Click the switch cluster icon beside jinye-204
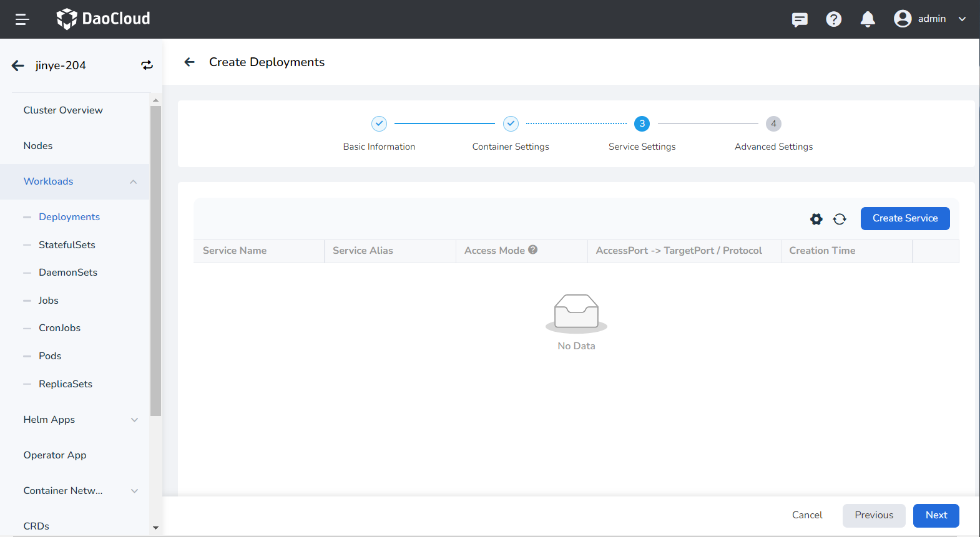This screenshot has height=537, width=980. 147,65
